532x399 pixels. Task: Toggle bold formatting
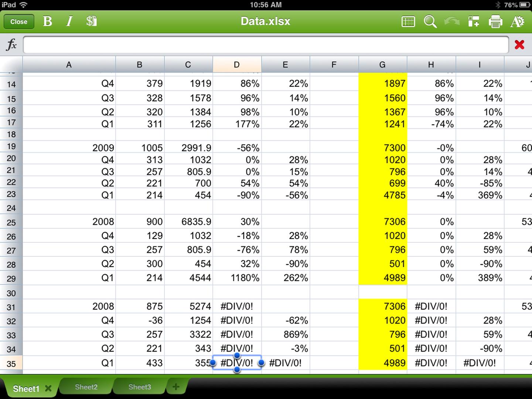(x=47, y=21)
